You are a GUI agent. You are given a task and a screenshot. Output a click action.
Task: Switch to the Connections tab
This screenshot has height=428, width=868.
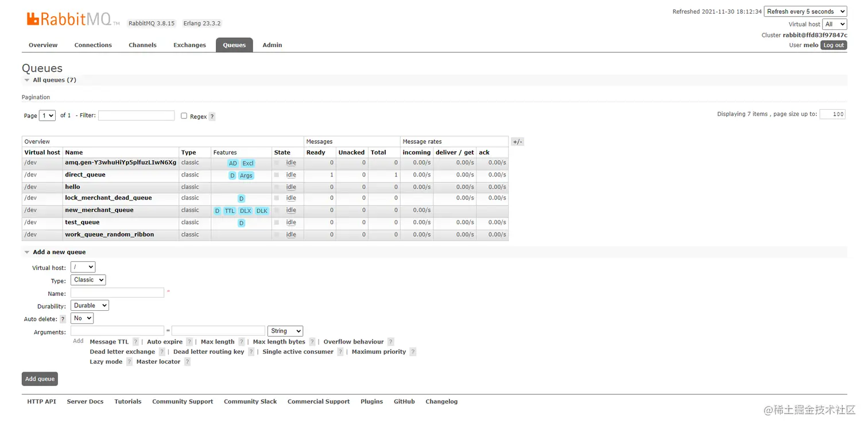coord(93,45)
